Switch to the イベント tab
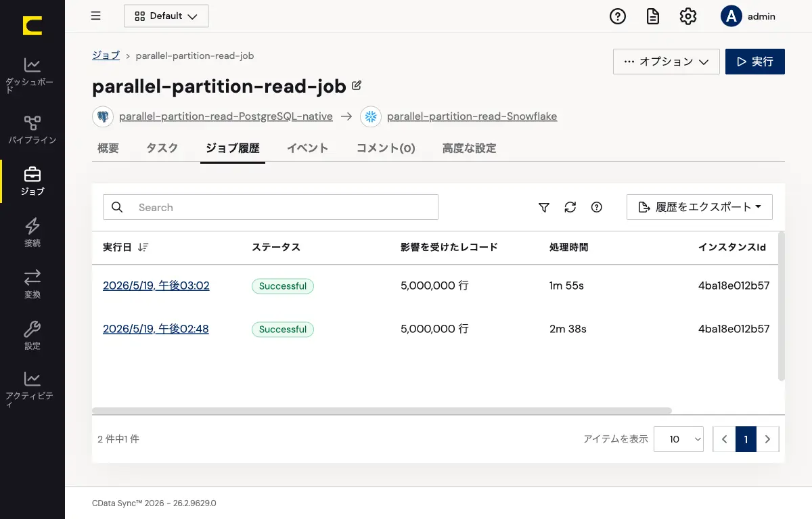 coord(308,148)
